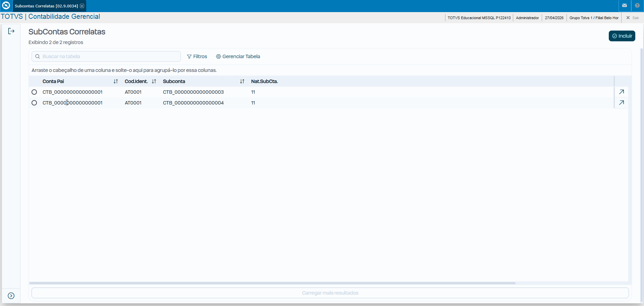Close the Subcontas Correlatas tab
Image resolution: width=644 pixels, height=306 pixels.
(x=82, y=6)
